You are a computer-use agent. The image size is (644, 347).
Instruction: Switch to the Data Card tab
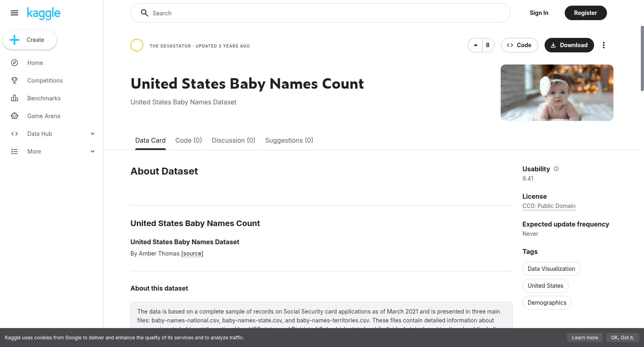click(x=150, y=140)
